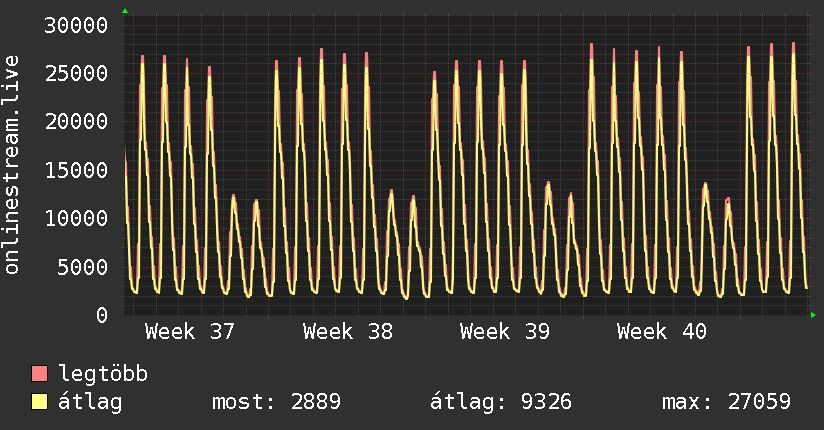Click the green arrow at x-axis end

(813, 315)
